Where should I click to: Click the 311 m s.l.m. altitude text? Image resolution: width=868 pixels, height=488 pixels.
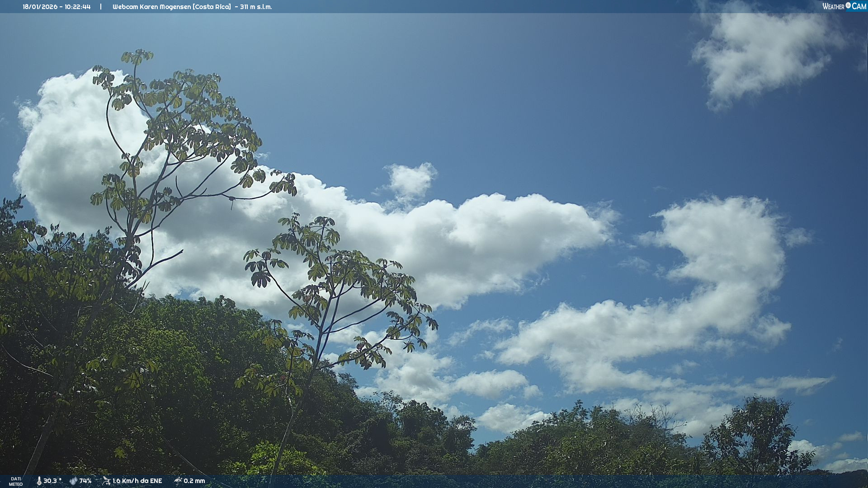coord(256,7)
